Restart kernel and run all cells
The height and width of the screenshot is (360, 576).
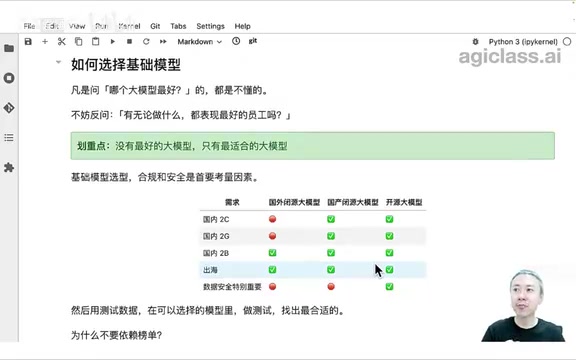coord(163,42)
